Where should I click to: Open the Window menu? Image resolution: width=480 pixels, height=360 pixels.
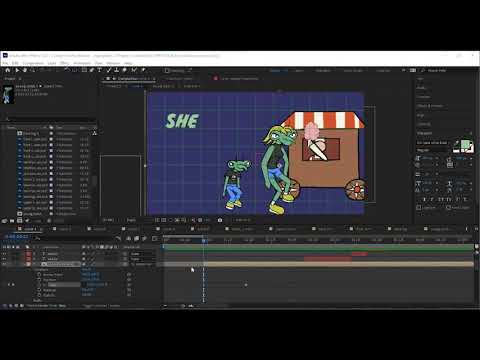(113, 63)
